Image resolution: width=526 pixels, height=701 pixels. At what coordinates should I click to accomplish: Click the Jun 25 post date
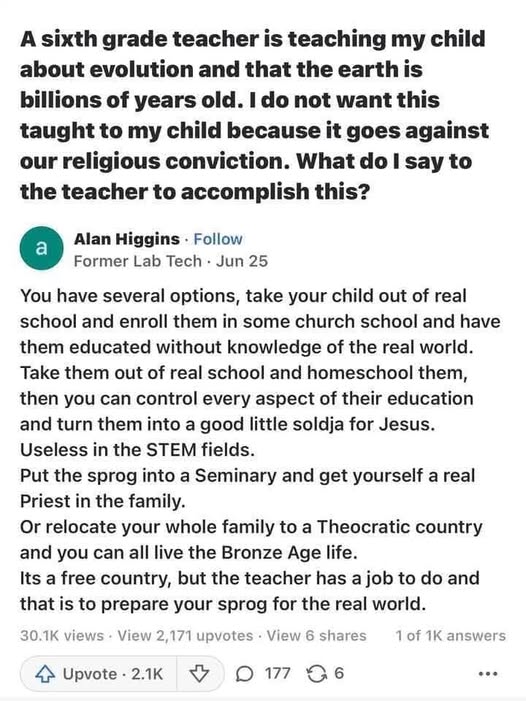(x=242, y=261)
